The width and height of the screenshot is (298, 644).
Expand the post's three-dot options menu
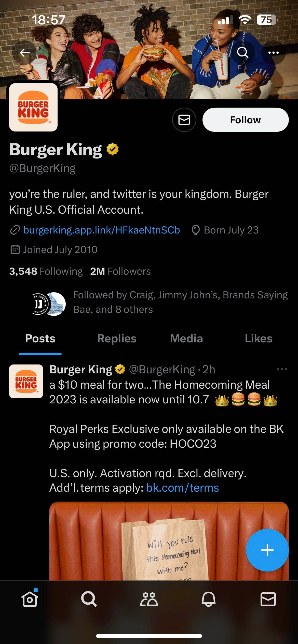pyautogui.click(x=282, y=369)
